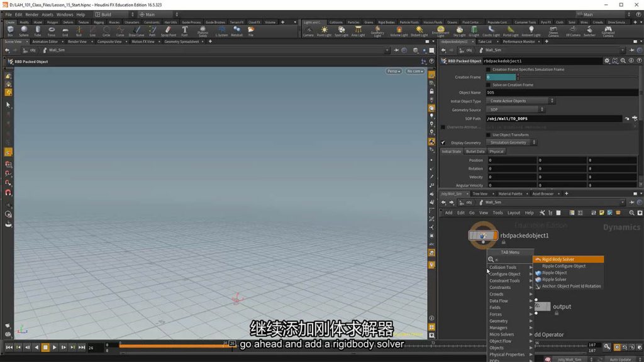Screen dimensions: 644x362
Task: Open network editor Tools menu
Action: pyautogui.click(x=497, y=212)
